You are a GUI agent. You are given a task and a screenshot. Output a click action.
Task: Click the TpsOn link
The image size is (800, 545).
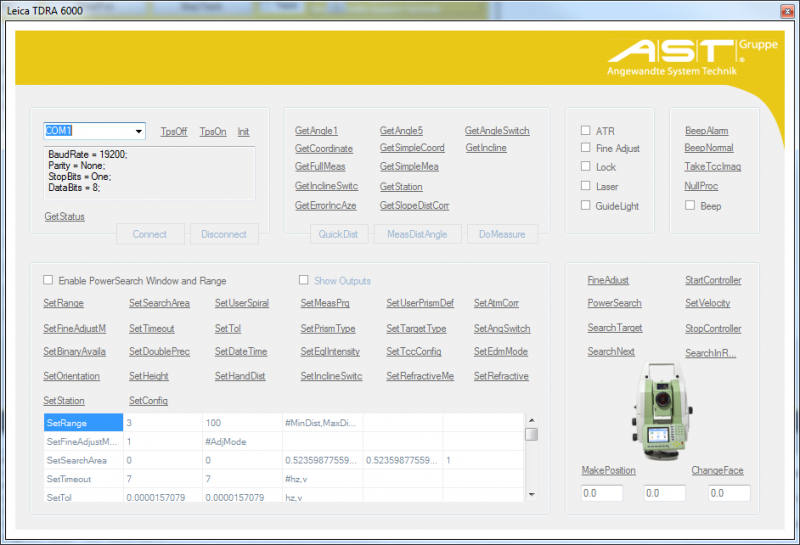pyautogui.click(x=213, y=132)
